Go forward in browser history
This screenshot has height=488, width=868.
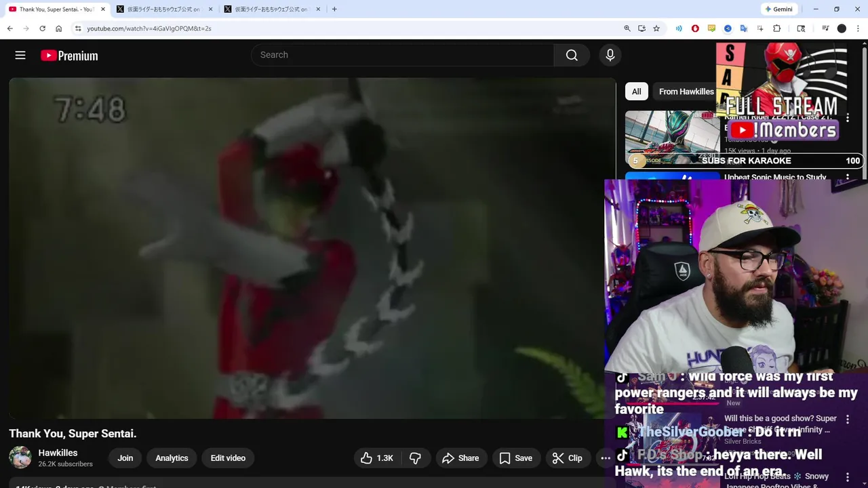(x=26, y=28)
